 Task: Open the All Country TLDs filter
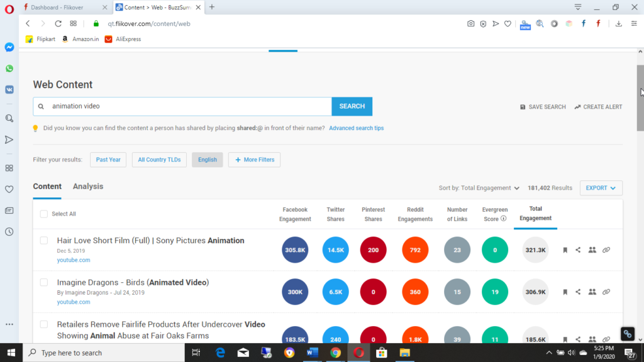tap(159, 160)
